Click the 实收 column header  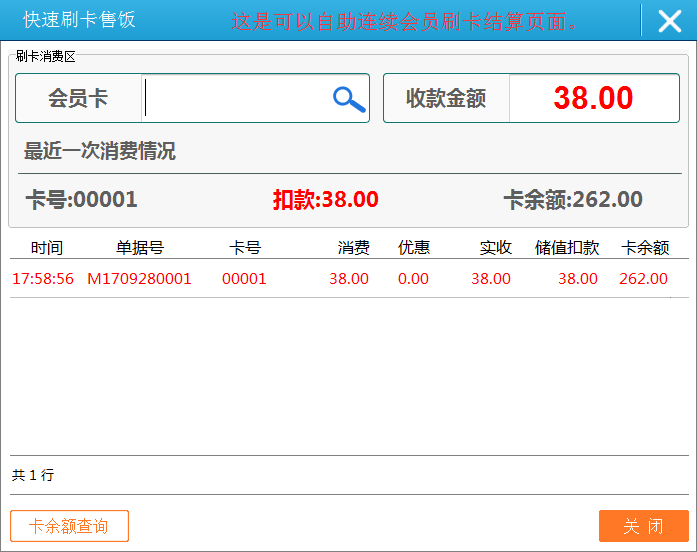tap(495, 248)
